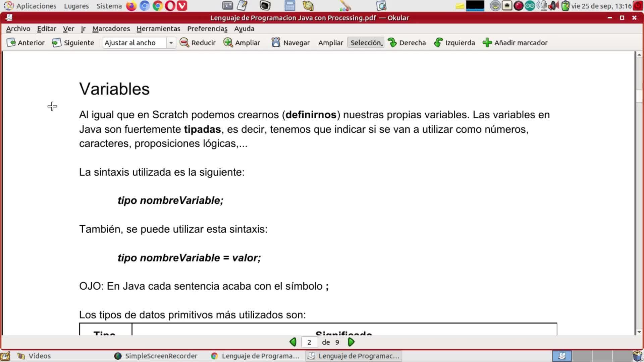Click the Añadir marcador plus icon
Image resolution: width=644 pixels, height=362 pixels.
(x=487, y=43)
